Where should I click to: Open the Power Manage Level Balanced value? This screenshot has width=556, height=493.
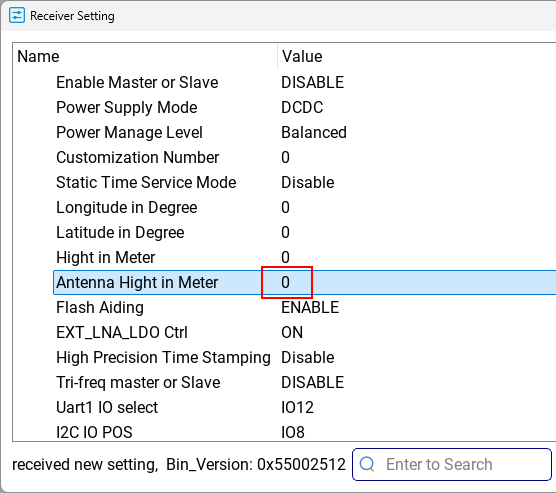click(314, 132)
